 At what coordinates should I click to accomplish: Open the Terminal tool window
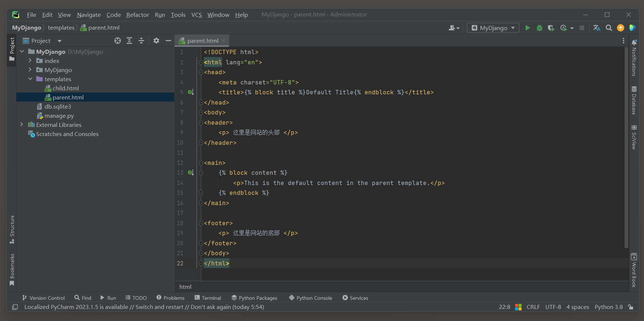(208, 298)
